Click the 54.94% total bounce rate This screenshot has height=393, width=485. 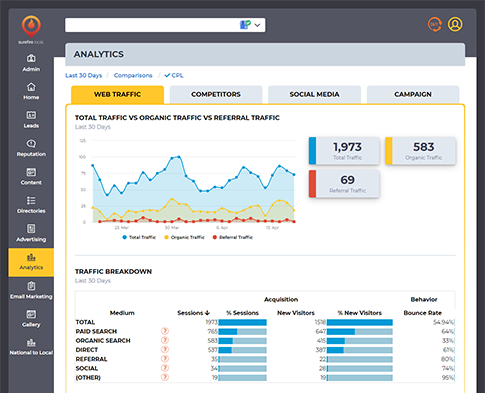[x=443, y=322]
